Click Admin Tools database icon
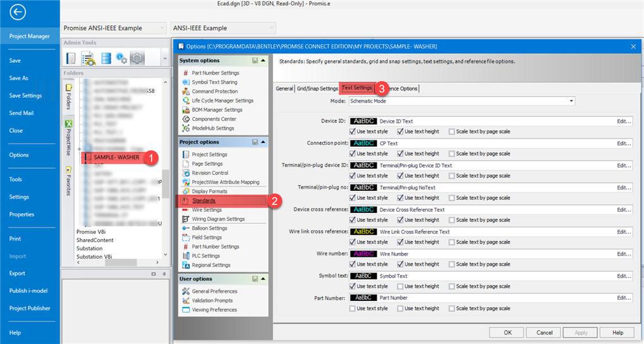The height and width of the screenshot is (344, 644). (x=106, y=58)
